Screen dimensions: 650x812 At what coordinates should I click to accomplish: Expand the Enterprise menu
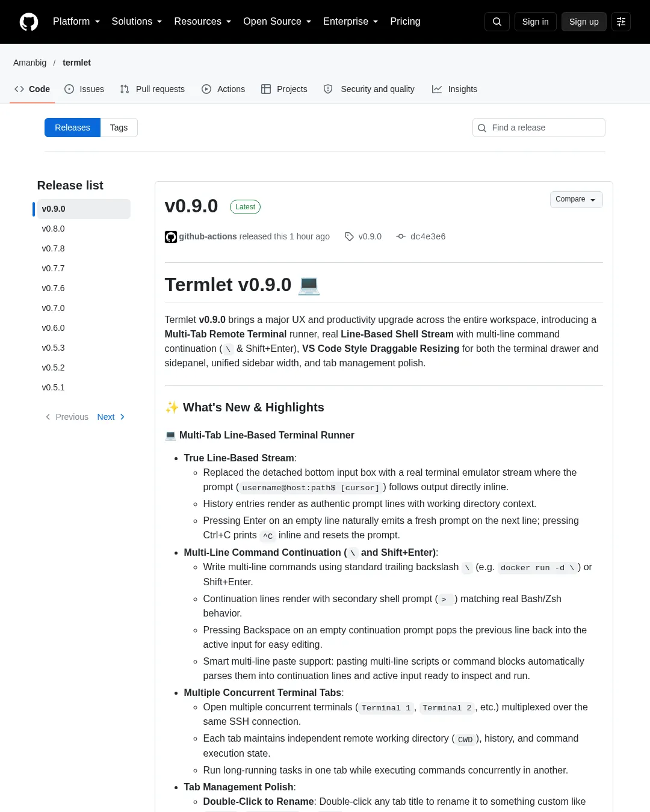[351, 22]
